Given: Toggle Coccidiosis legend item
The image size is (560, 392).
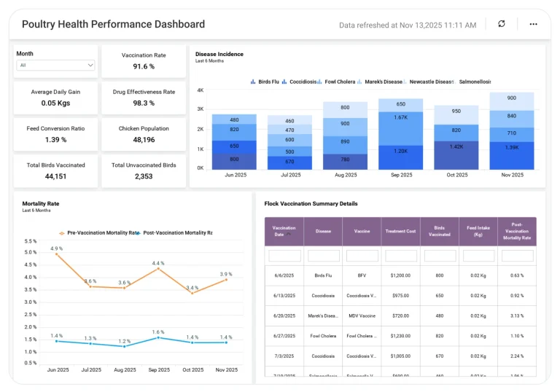Looking at the screenshot, I should click(x=299, y=82).
